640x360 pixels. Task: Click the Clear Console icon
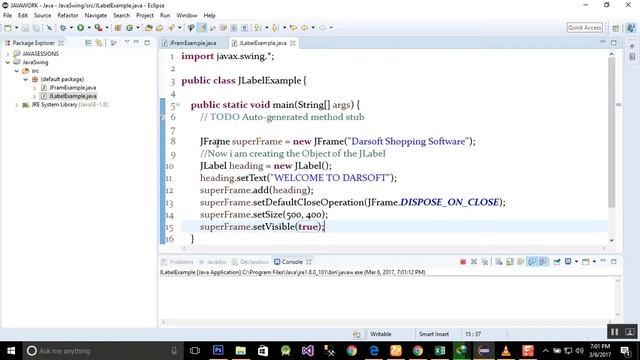pyautogui.click(x=499, y=262)
